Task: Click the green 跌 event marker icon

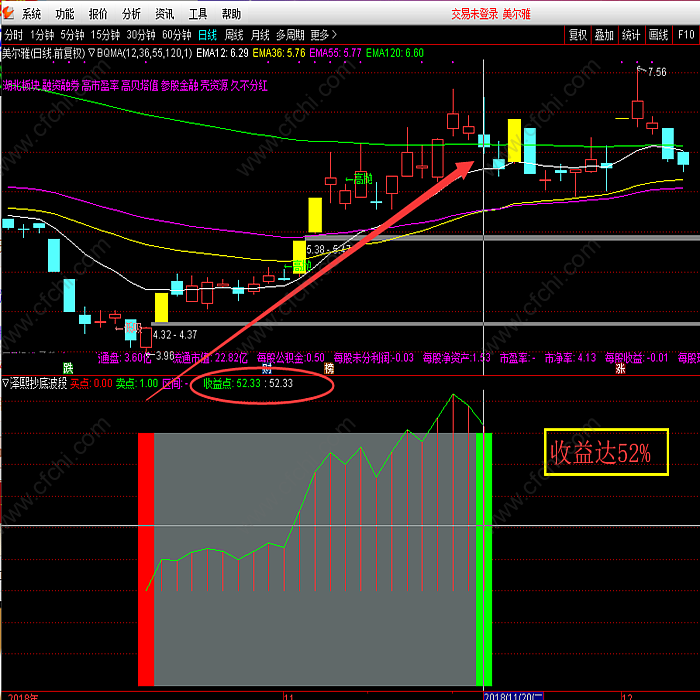Action: click(x=68, y=368)
